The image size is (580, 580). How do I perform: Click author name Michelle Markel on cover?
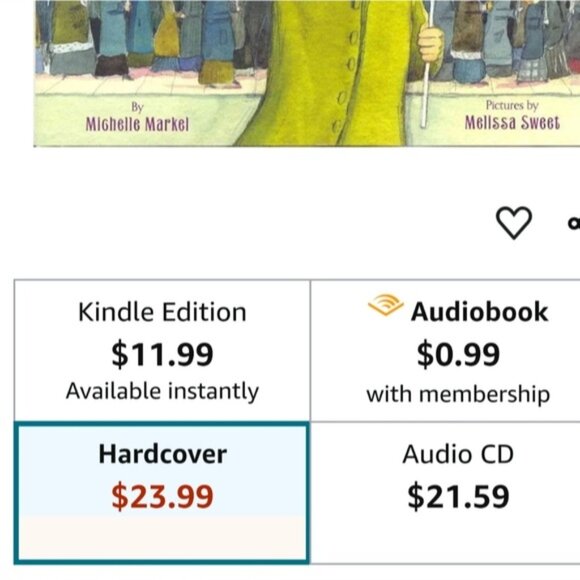pyautogui.click(x=137, y=124)
